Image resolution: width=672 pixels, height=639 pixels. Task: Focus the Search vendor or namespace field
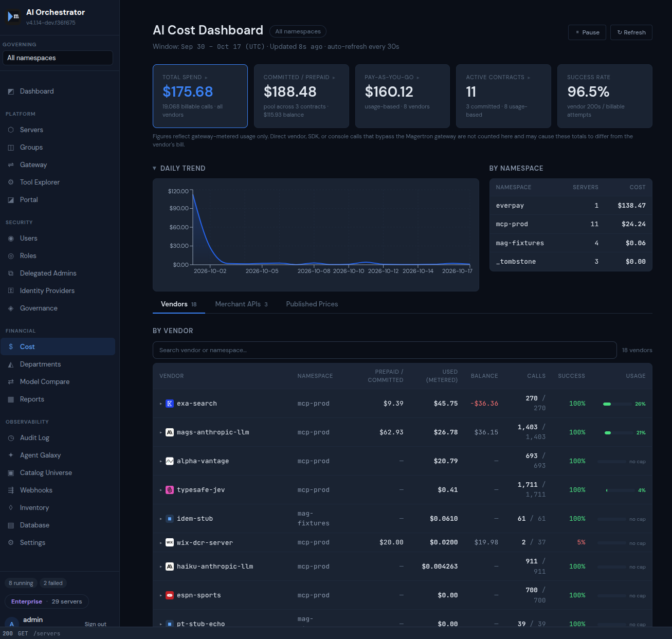pos(385,350)
